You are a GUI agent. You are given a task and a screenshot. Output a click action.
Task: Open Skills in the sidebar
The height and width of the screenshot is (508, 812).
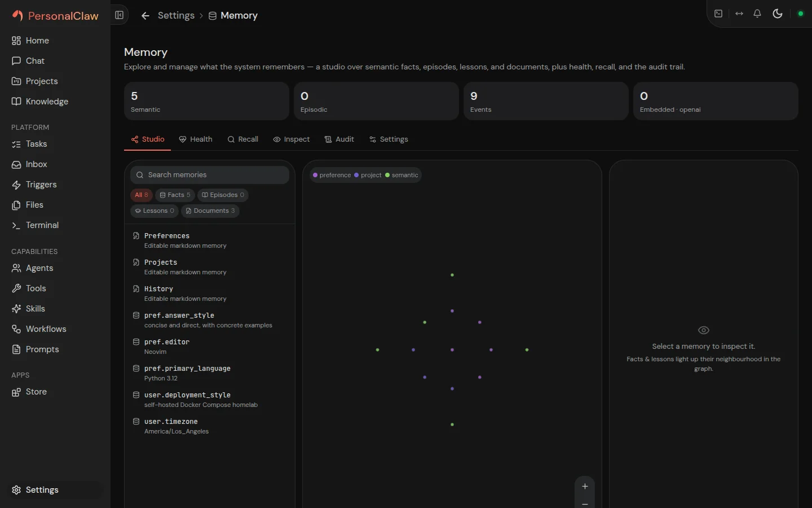click(55, 309)
